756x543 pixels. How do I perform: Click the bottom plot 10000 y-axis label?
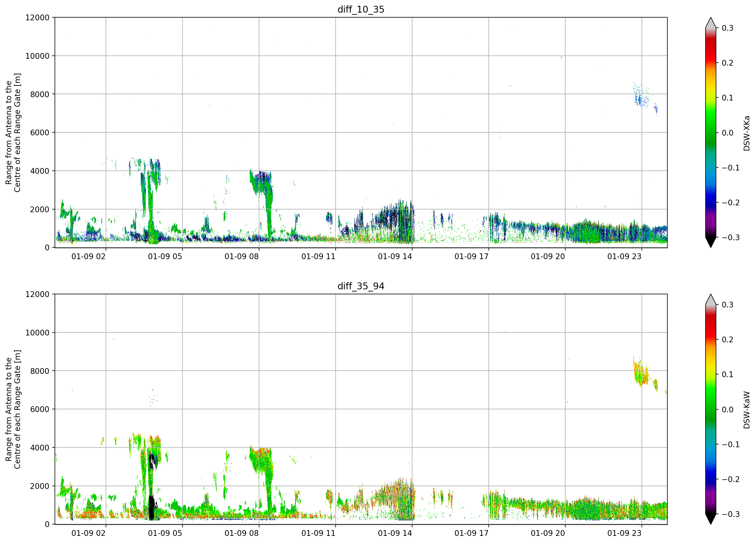[37, 332]
